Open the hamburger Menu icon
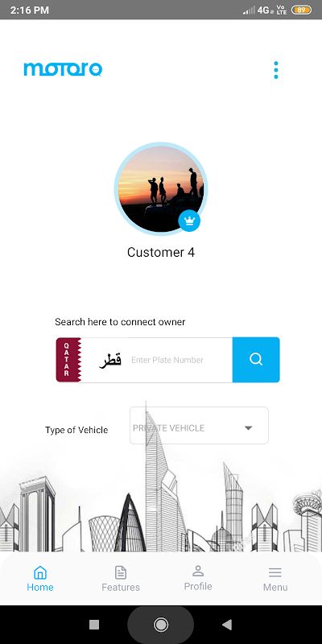 pos(275,572)
